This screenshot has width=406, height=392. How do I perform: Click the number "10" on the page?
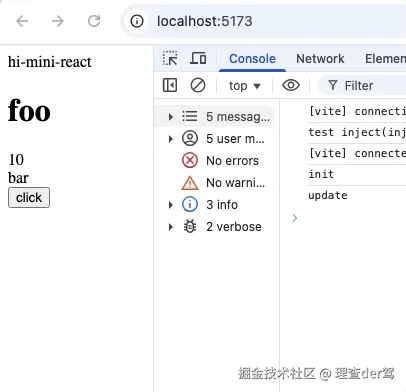(16, 160)
